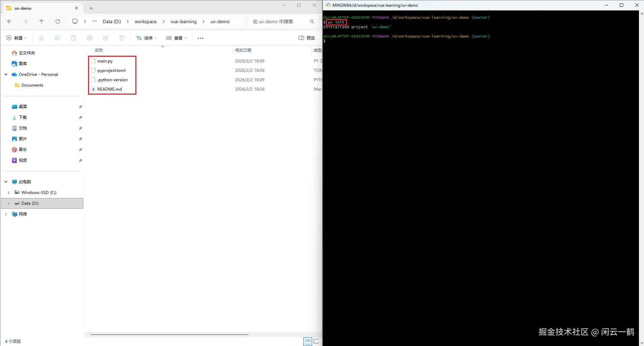This screenshot has height=346, width=644.
Task: Expand the chevron after vue-learning breadcrumb
Action: point(204,21)
